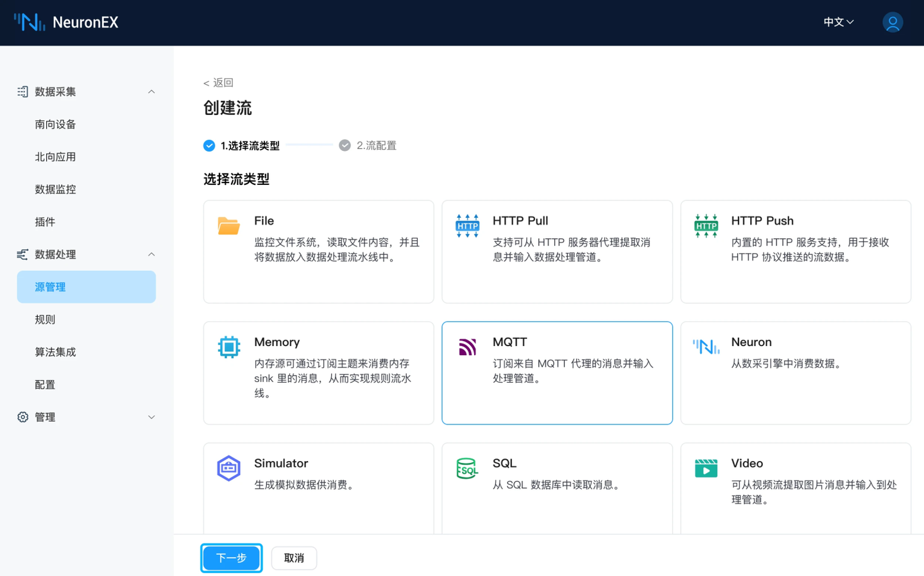Select 规则 in the sidebar
This screenshot has height=576, width=924.
[45, 319]
